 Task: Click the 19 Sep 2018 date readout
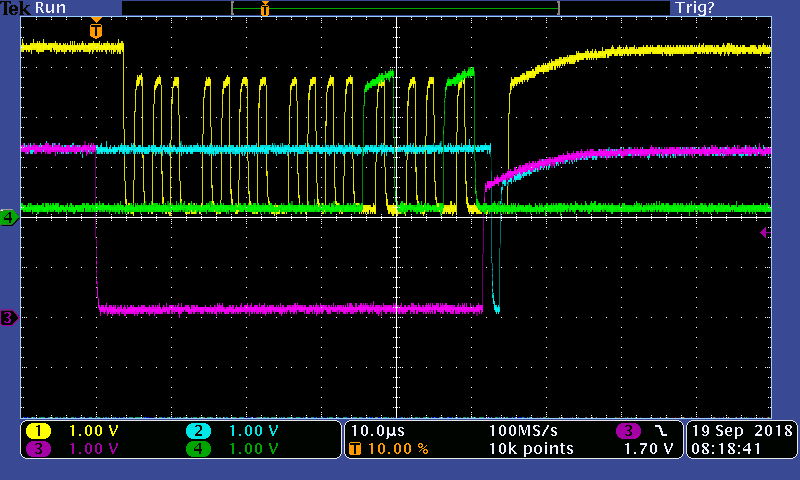(x=742, y=431)
